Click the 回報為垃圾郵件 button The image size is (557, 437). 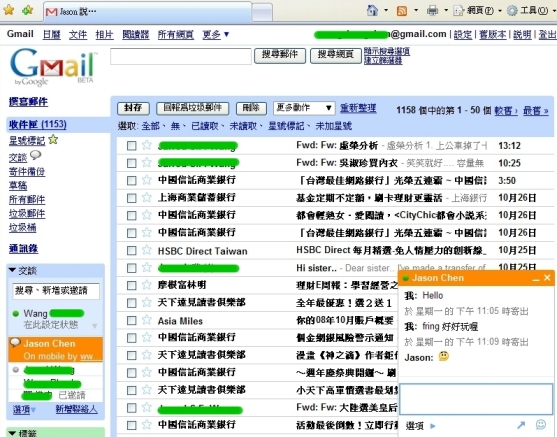click(193, 108)
